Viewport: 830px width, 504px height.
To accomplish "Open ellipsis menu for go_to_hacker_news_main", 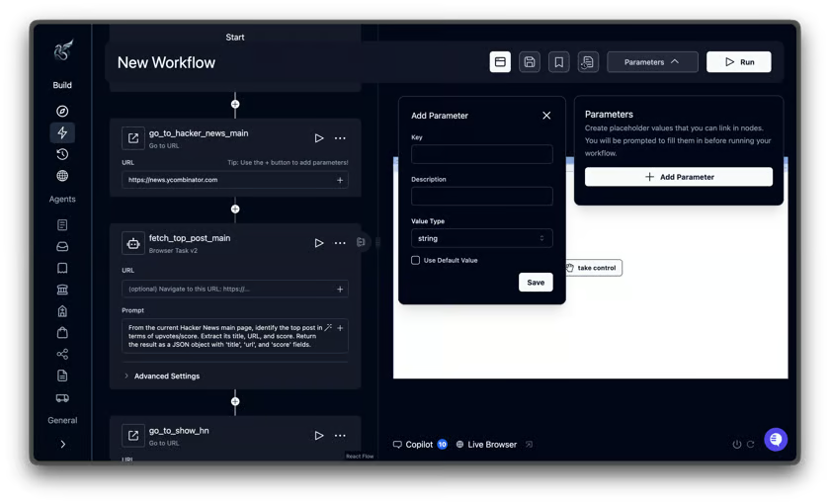I will pos(340,138).
